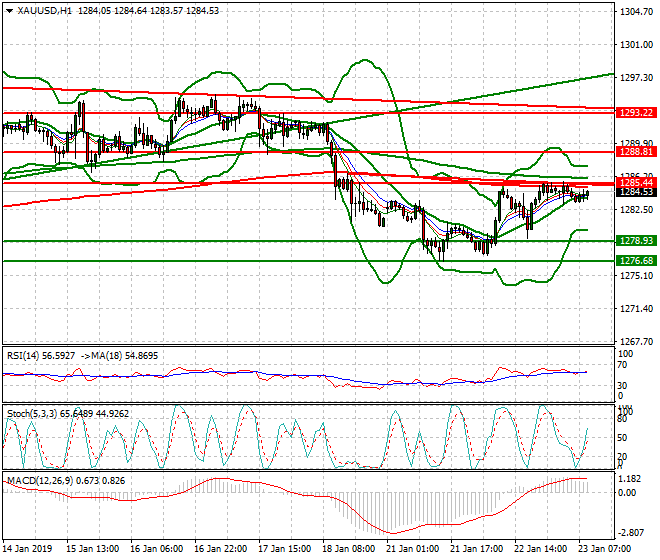Click the MACD scale value 1.182
The width and height of the screenshot is (660, 560).
[631, 479]
